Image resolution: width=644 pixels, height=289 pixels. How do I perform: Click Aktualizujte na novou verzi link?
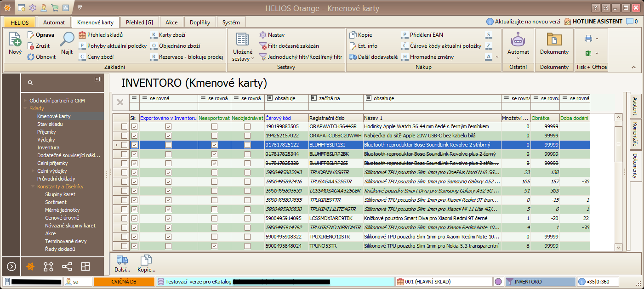[x=524, y=22]
